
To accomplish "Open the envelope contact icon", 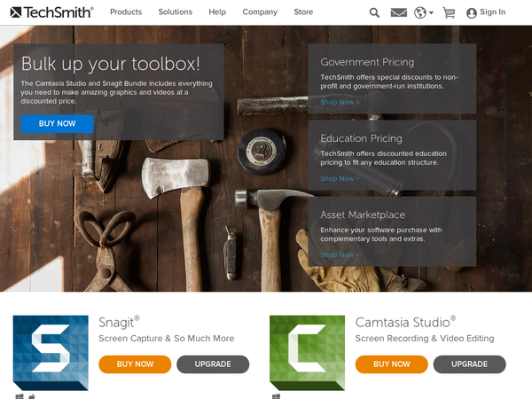I will pos(399,13).
